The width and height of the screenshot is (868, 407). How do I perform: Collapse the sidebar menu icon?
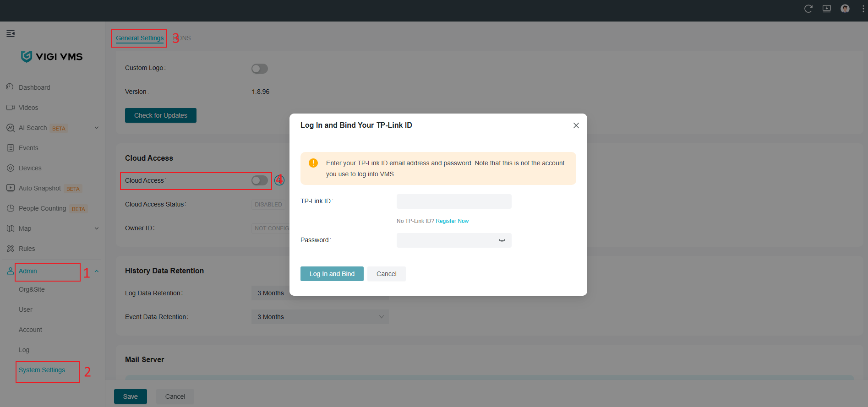coord(11,33)
